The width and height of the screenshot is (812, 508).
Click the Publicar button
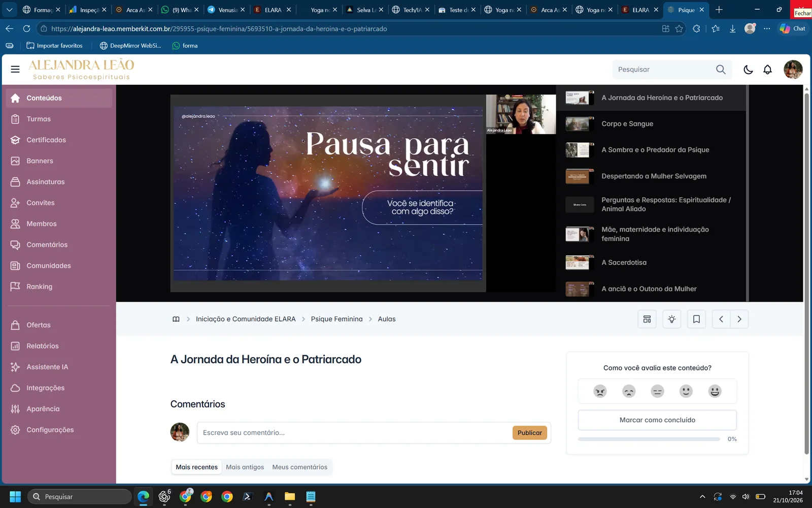pyautogui.click(x=530, y=433)
